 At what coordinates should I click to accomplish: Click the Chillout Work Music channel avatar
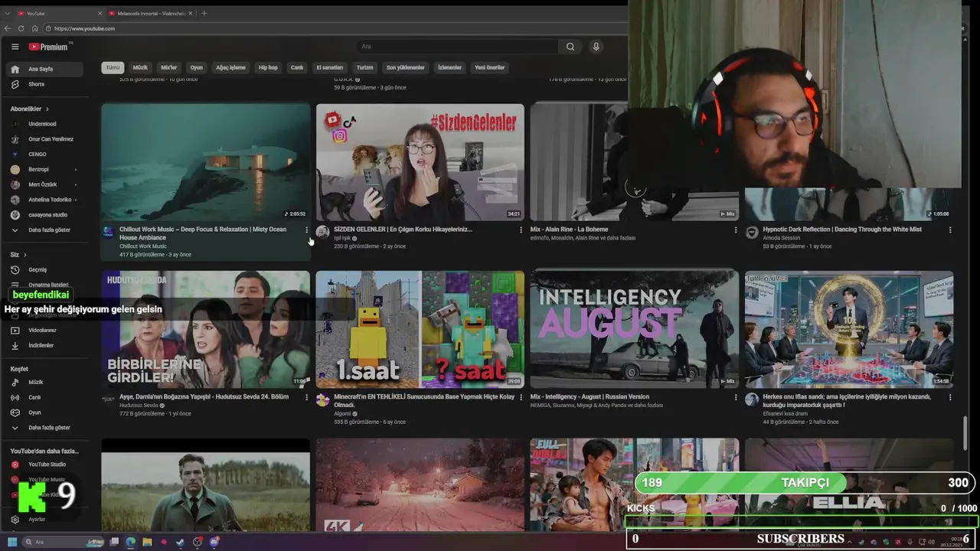(109, 232)
